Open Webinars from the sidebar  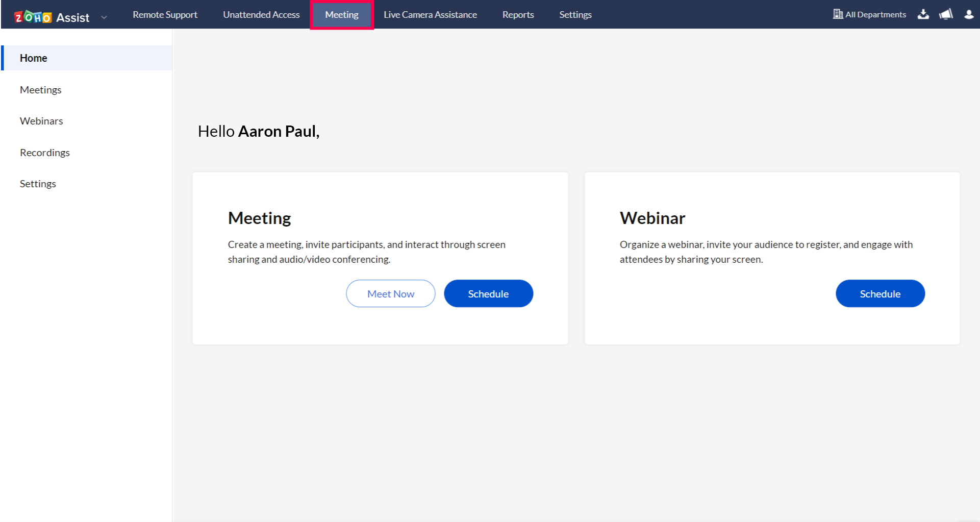(41, 121)
